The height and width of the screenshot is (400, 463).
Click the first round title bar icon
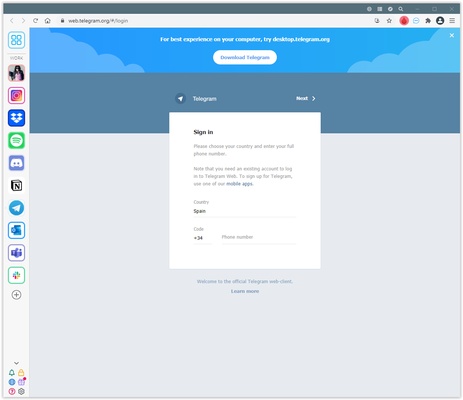click(369, 9)
